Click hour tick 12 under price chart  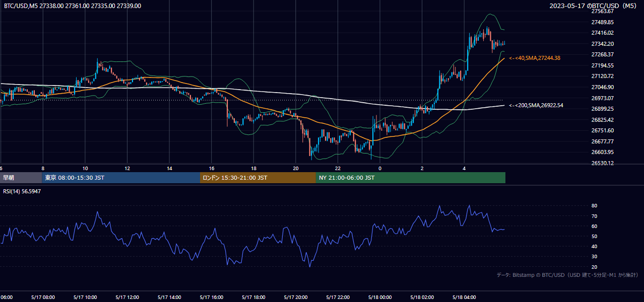(127, 169)
